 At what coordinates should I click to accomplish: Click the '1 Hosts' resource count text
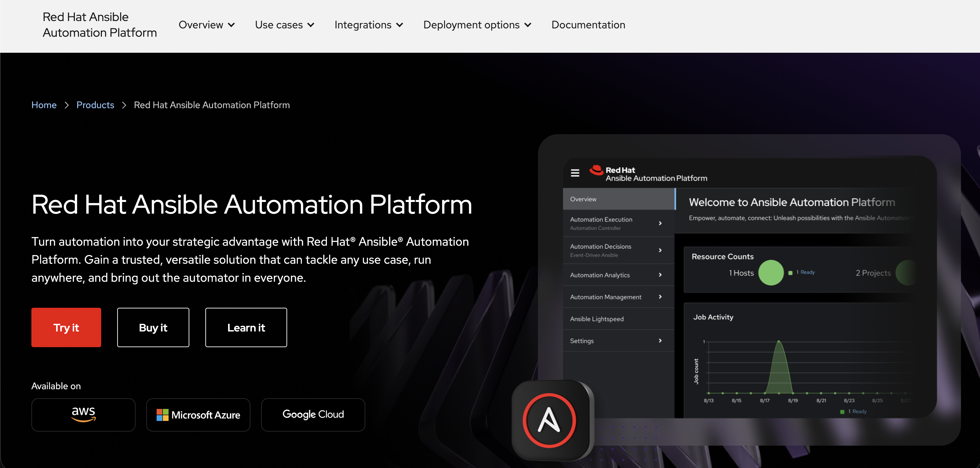click(741, 273)
